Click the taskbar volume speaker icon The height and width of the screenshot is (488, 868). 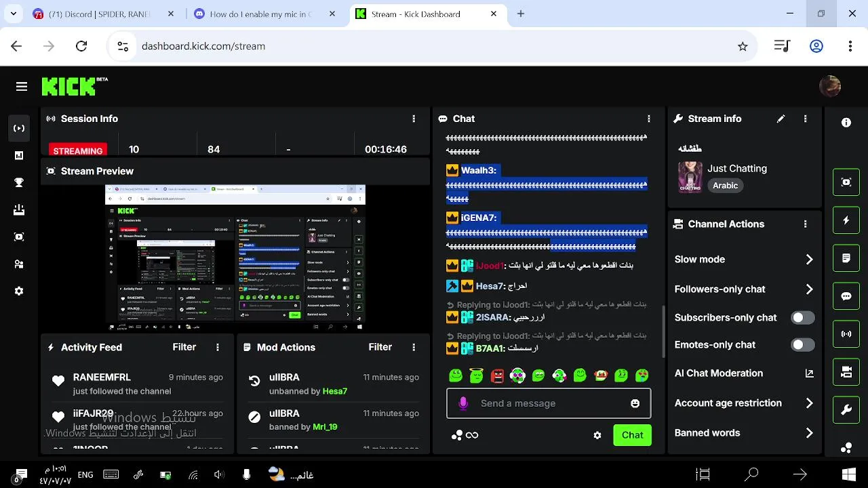(219, 475)
